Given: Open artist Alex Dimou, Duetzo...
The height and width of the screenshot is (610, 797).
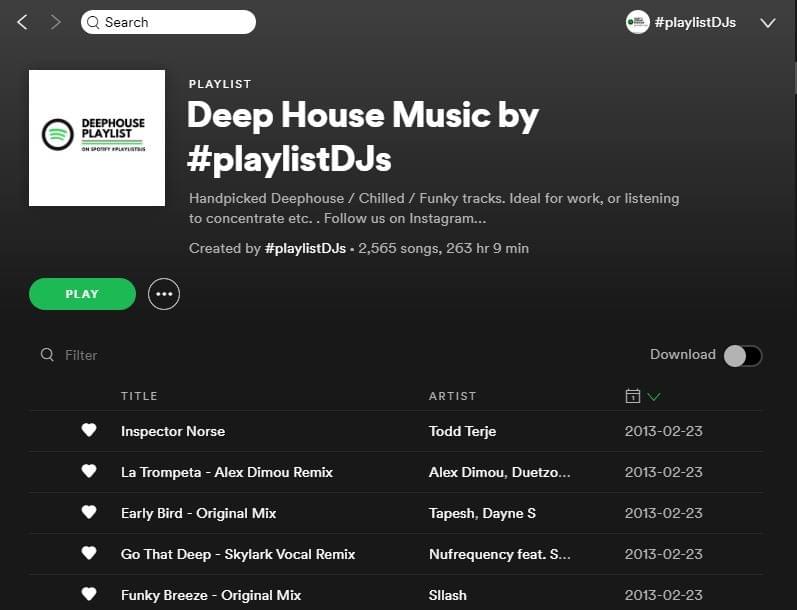Looking at the screenshot, I should tap(500, 472).
